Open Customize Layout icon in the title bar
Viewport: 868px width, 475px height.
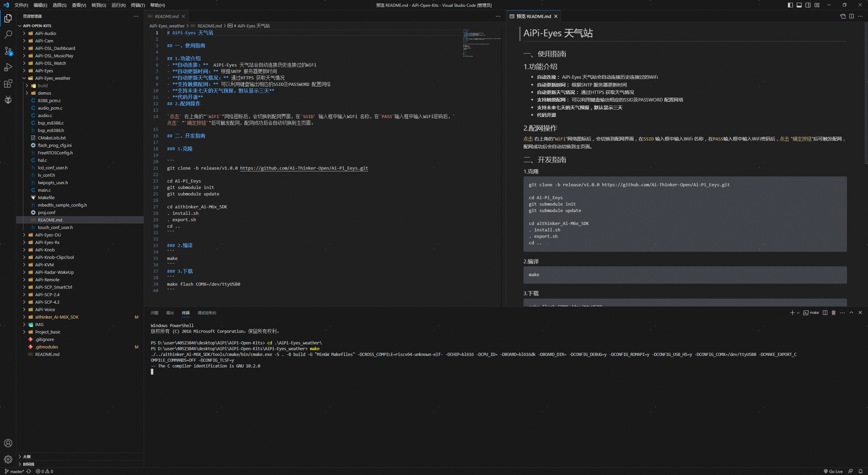[x=817, y=5]
